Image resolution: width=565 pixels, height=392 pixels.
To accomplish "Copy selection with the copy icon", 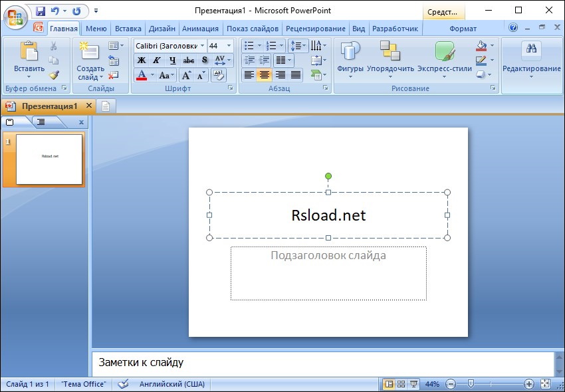I will pos(54,60).
